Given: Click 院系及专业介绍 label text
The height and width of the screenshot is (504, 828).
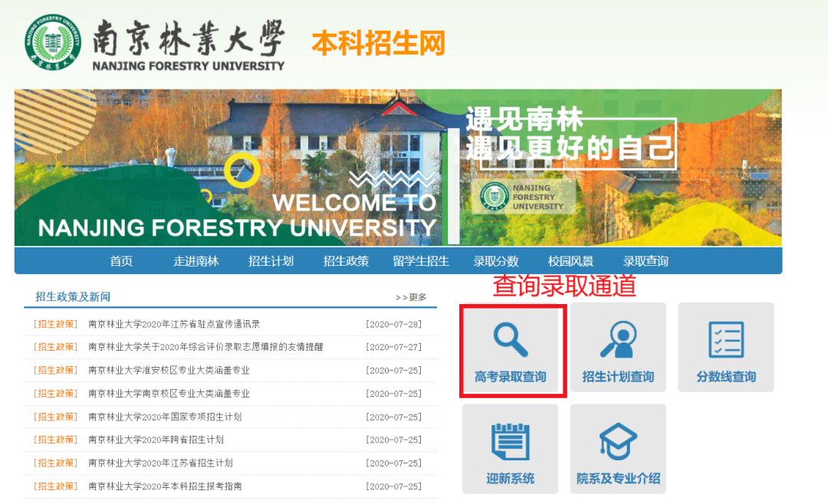Looking at the screenshot, I should point(619,479).
